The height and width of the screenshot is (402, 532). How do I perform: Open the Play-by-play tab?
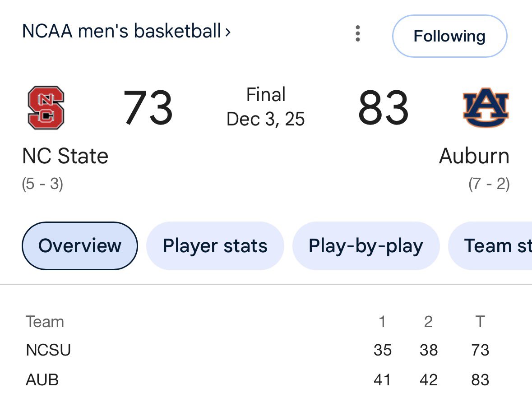pos(365,246)
